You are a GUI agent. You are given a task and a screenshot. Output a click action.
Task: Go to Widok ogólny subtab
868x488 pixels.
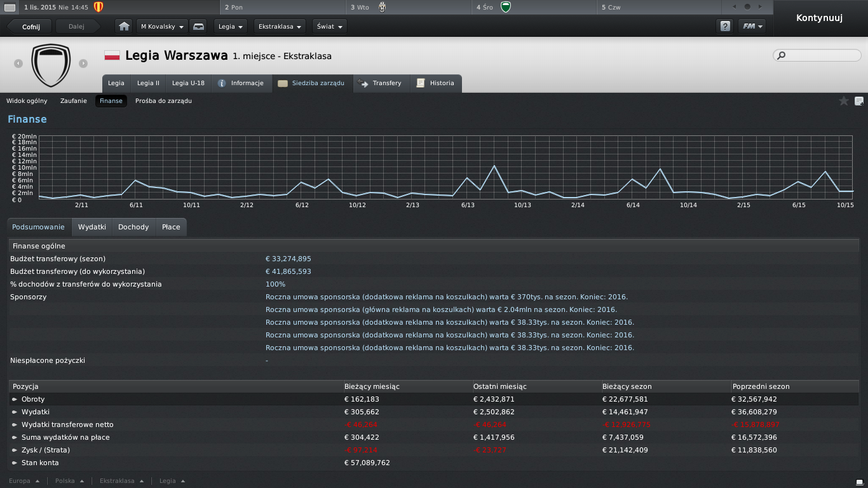click(27, 101)
